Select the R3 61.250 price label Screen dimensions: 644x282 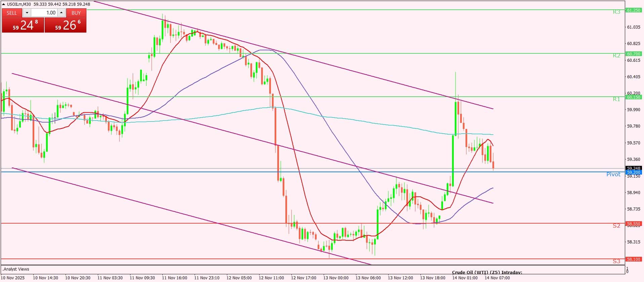click(x=634, y=10)
